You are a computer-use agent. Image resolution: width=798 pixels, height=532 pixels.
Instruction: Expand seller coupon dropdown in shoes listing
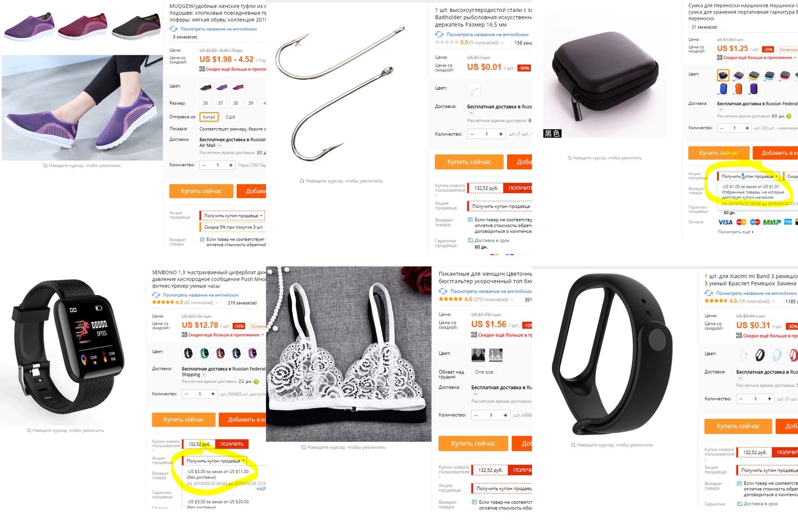click(x=233, y=215)
